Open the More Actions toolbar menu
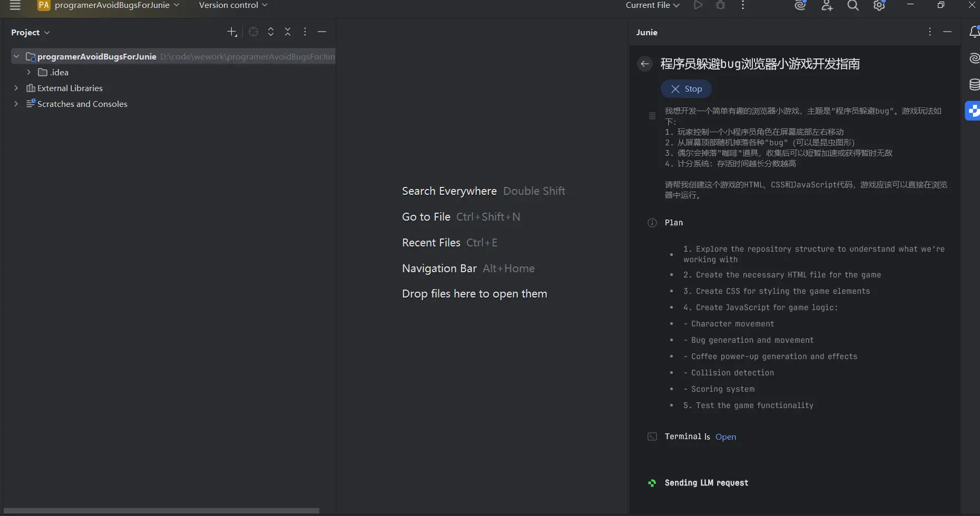The height and width of the screenshot is (516, 980). click(743, 5)
